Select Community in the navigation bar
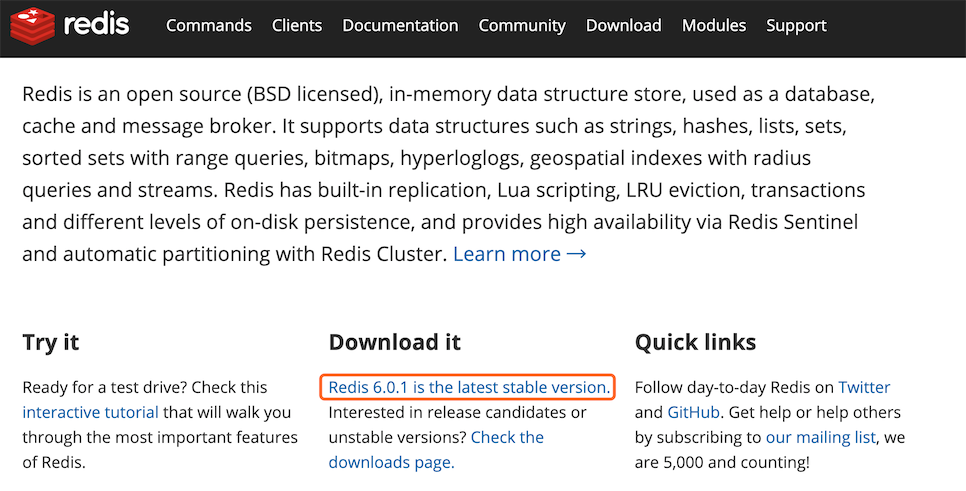The height and width of the screenshot is (491, 966). pos(522,25)
